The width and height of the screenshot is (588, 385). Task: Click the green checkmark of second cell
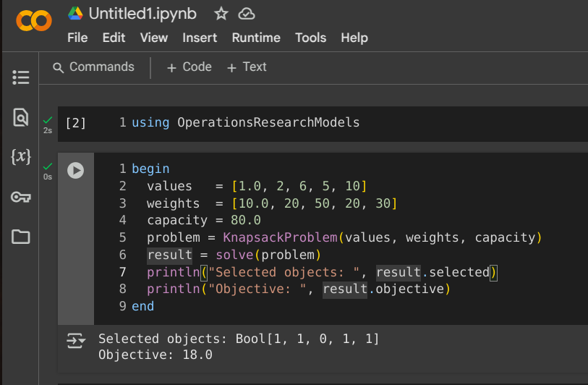48,166
